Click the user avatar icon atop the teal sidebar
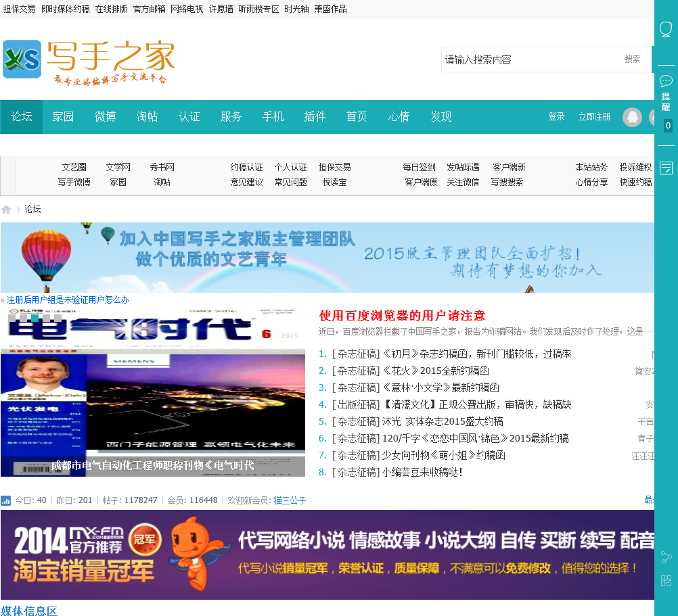This screenshot has width=678, height=616. pyautogui.click(x=666, y=29)
